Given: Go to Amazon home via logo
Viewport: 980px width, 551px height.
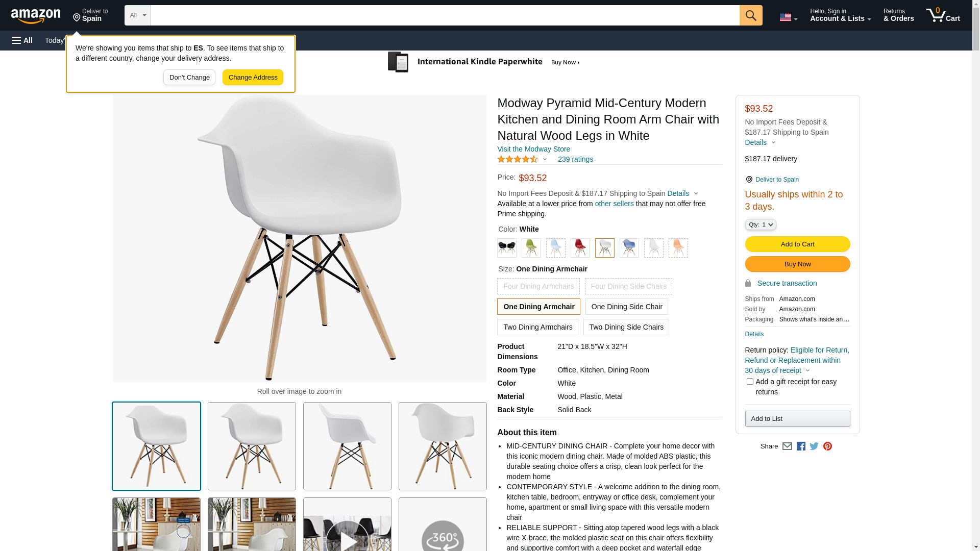Looking at the screenshot, I should coord(36,16).
